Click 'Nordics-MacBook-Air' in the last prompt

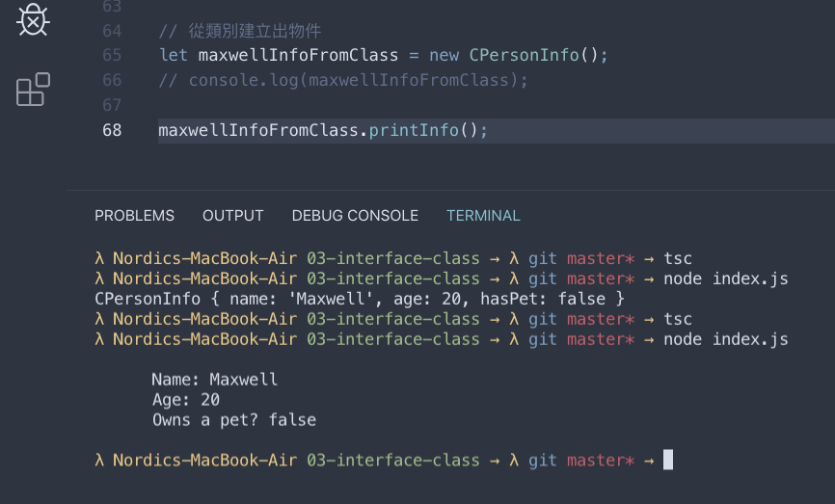(205, 461)
